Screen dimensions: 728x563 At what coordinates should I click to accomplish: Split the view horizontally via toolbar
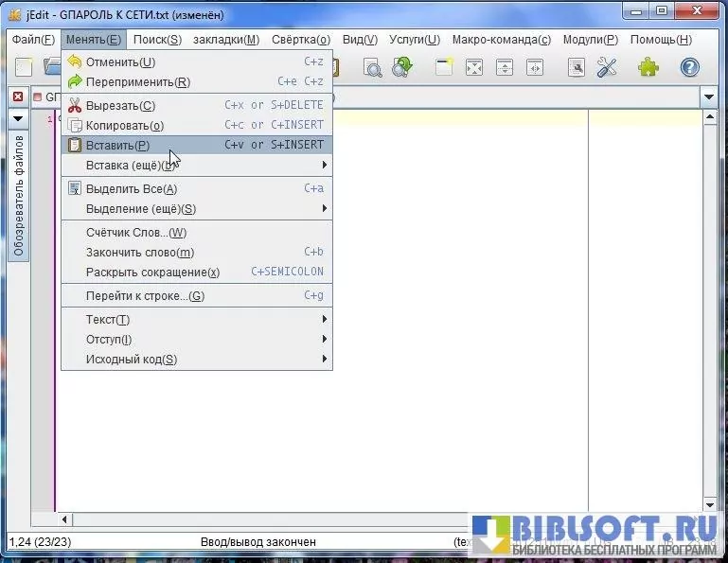click(505, 67)
